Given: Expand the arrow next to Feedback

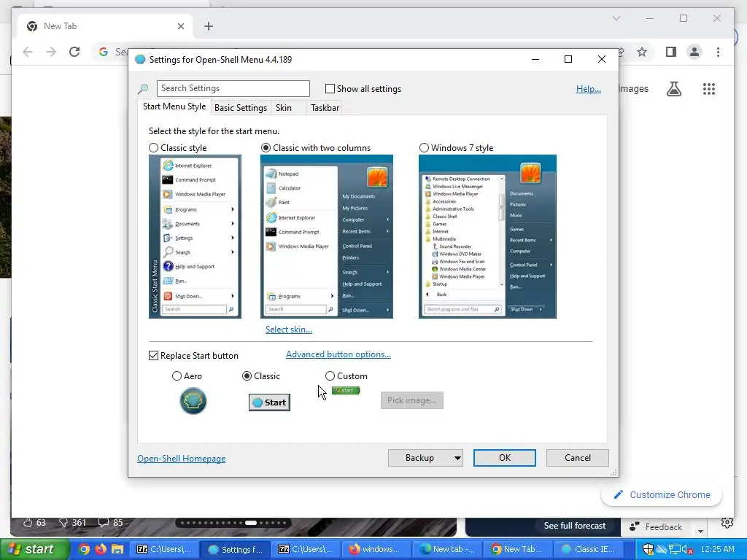Looking at the screenshot, I should 700,531.
